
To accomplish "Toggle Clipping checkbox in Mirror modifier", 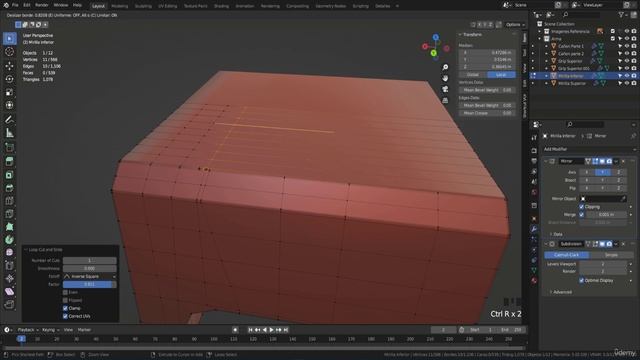I will point(582,207).
